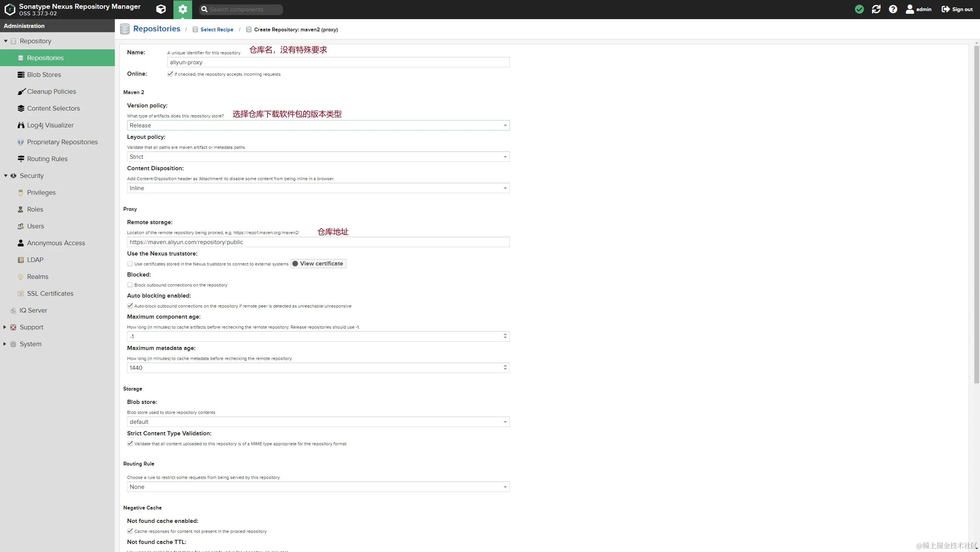Open Blob Stores in sidebar
Viewport: 980px width, 552px height.
(44, 75)
